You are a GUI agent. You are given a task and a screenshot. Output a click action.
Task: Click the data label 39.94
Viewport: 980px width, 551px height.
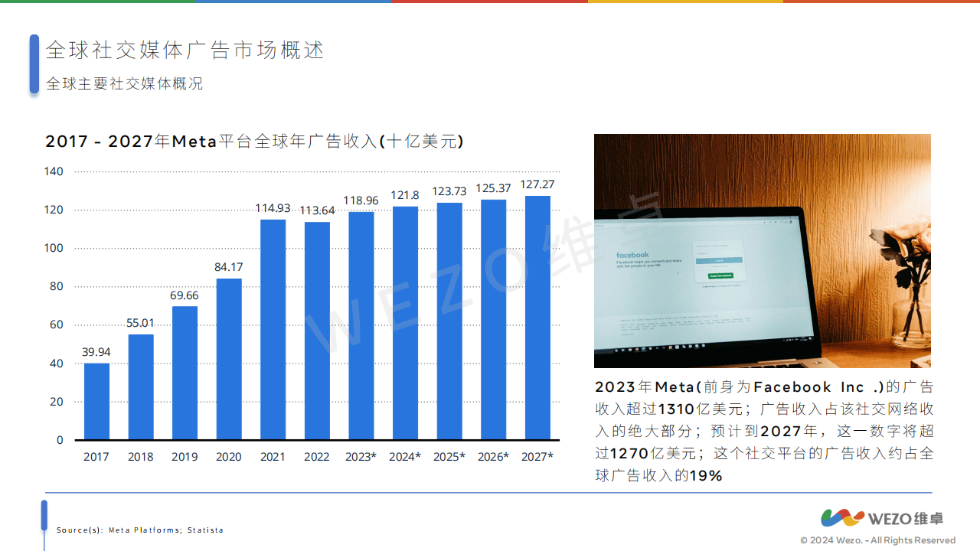coord(96,352)
